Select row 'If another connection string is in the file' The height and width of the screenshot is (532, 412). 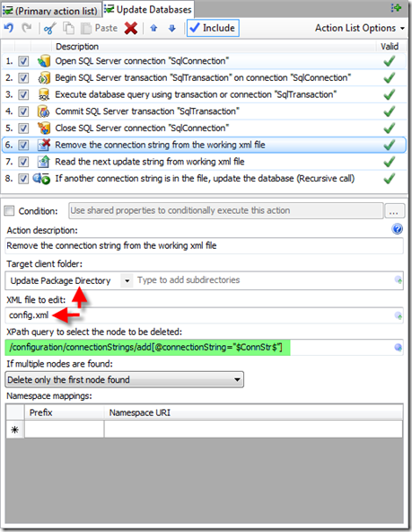pos(205,179)
